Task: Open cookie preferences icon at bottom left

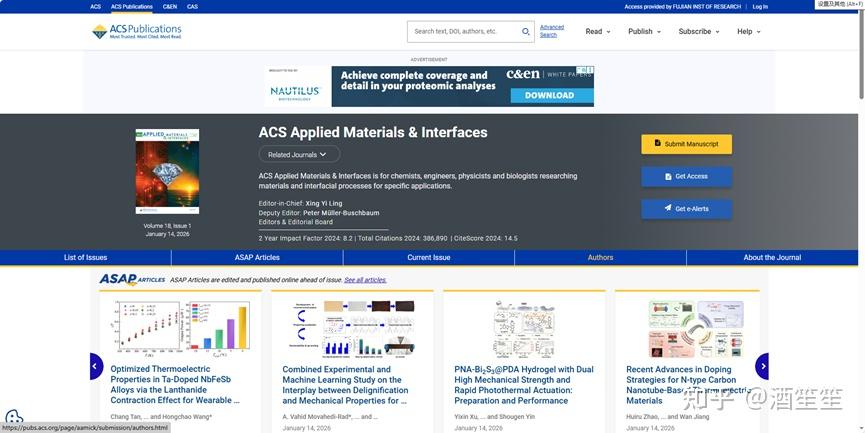Action: (14, 416)
